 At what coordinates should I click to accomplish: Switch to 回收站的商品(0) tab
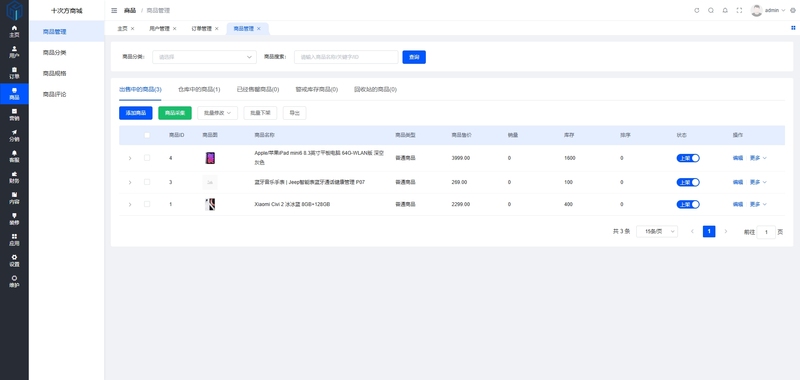376,89
